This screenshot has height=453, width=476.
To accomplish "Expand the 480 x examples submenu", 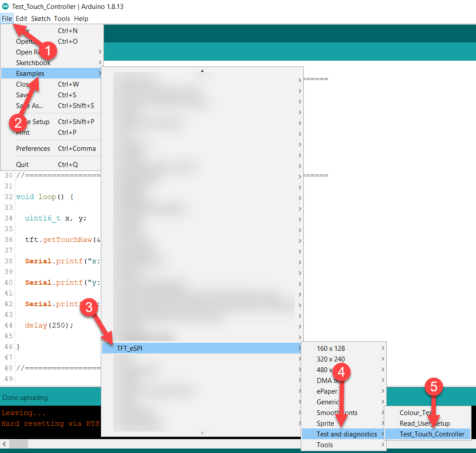I will [x=344, y=370].
